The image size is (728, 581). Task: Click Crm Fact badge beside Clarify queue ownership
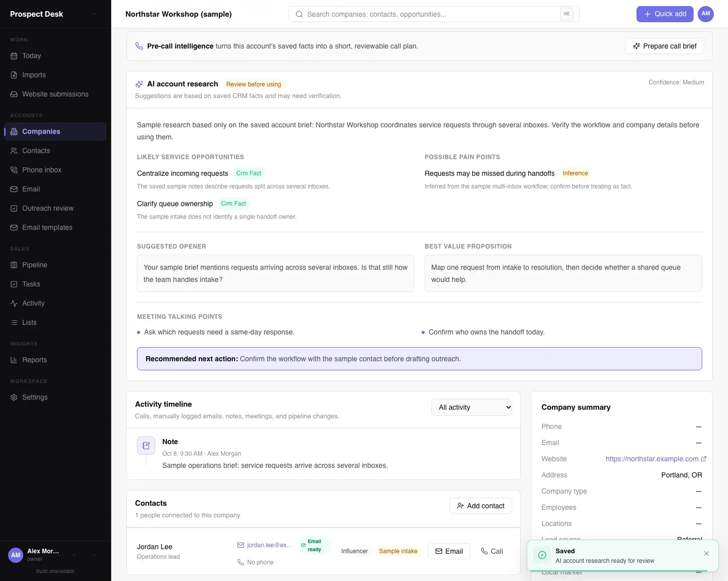click(x=234, y=204)
